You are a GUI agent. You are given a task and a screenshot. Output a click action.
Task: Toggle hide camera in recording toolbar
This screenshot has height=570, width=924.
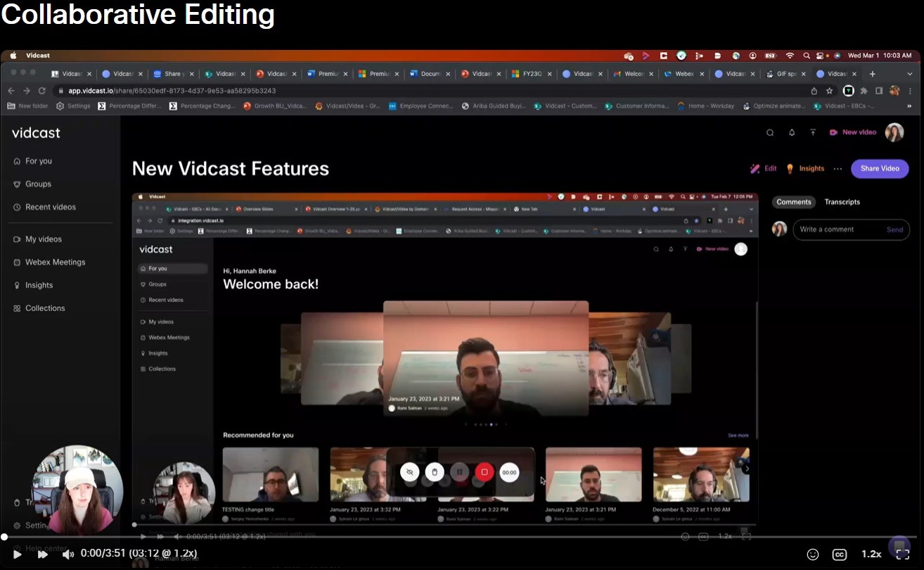(410, 472)
